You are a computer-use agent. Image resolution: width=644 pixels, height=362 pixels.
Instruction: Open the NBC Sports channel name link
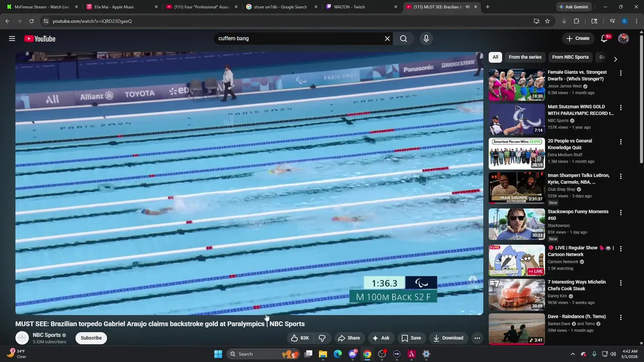click(x=46, y=335)
